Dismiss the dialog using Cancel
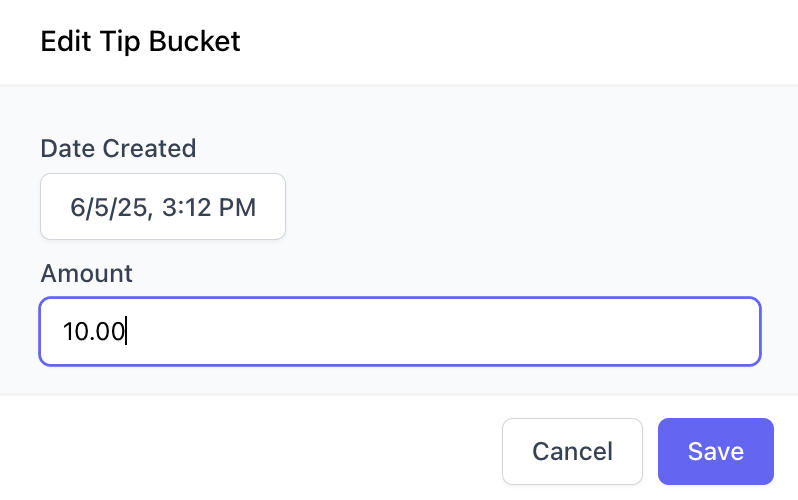This screenshot has width=798, height=500. [572, 451]
